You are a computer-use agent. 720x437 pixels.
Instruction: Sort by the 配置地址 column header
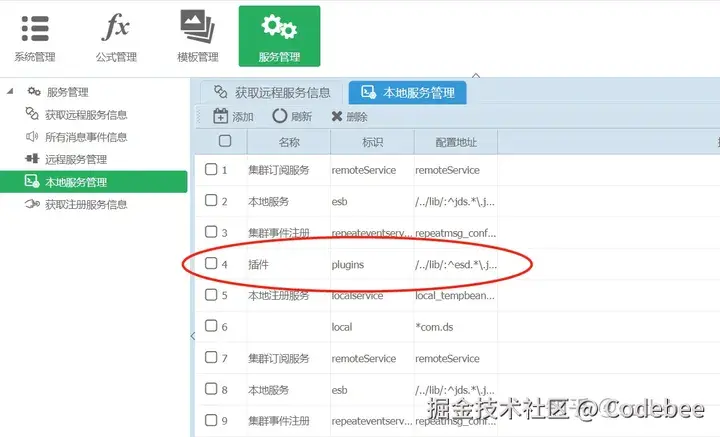[456, 142]
